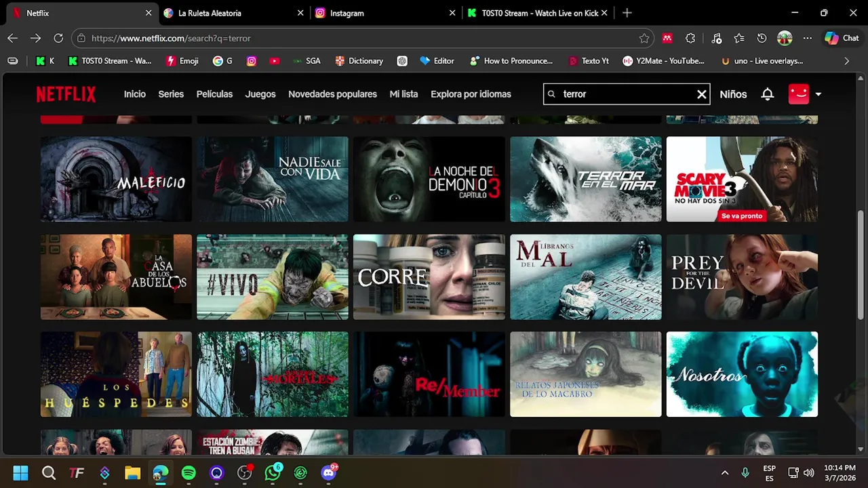This screenshot has height=488, width=868.
Task: Click the Netflix logo
Action: (66, 94)
